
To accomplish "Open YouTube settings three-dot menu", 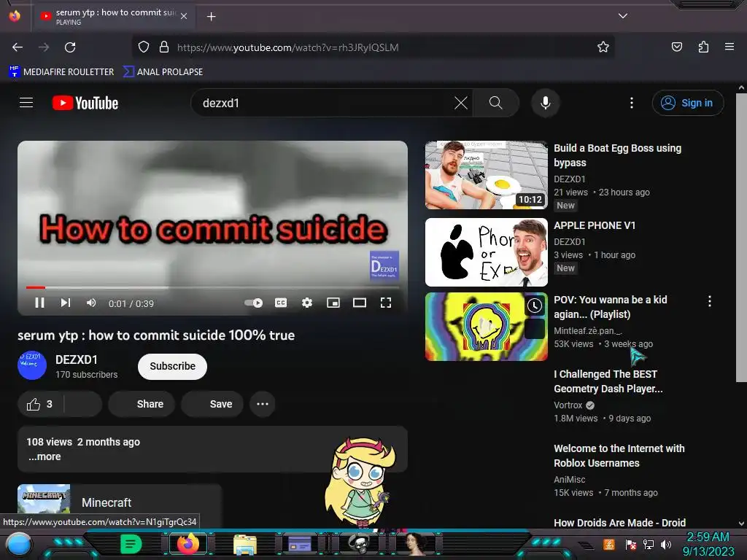I will [x=632, y=103].
